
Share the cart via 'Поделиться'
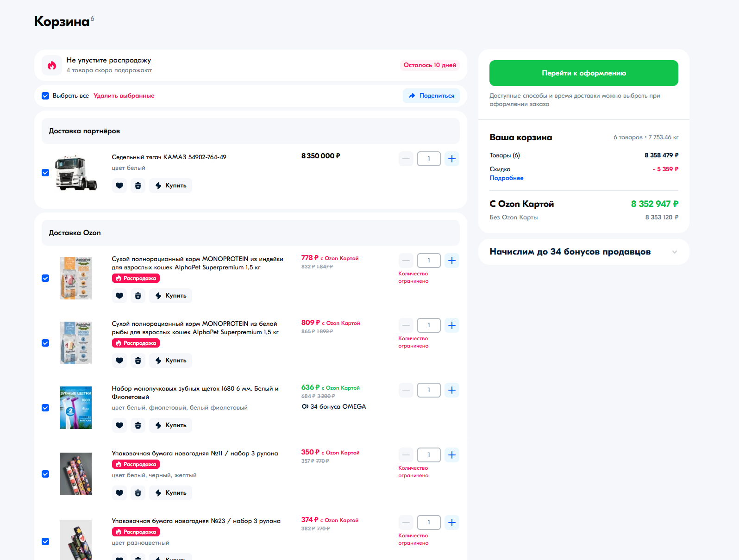point(431,96)
